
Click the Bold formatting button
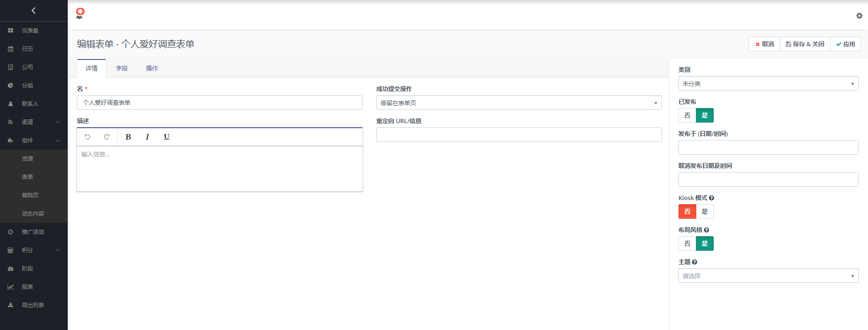click(x=128, y=137)
